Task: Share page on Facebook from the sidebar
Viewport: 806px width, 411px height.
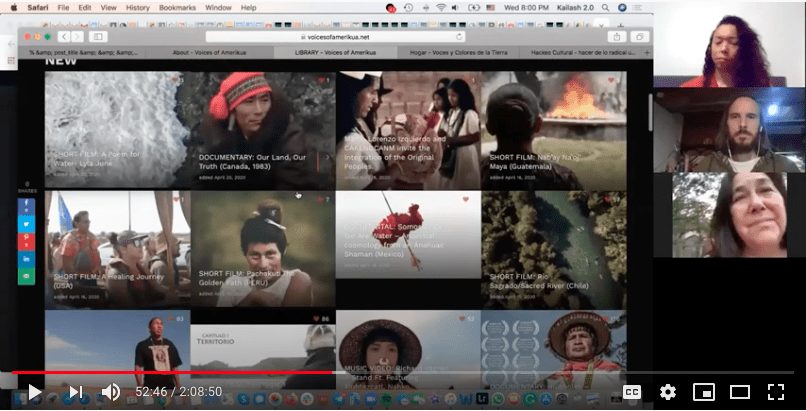Action: 26,207
